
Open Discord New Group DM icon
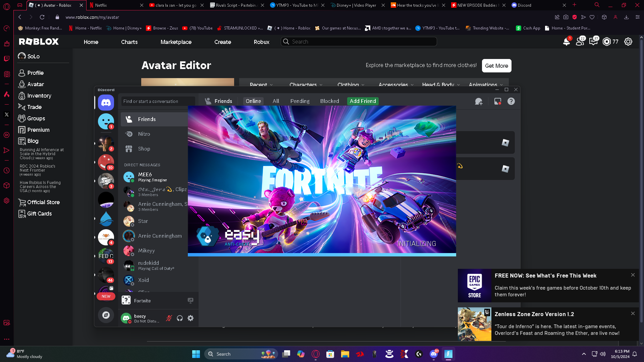(479, 101)
